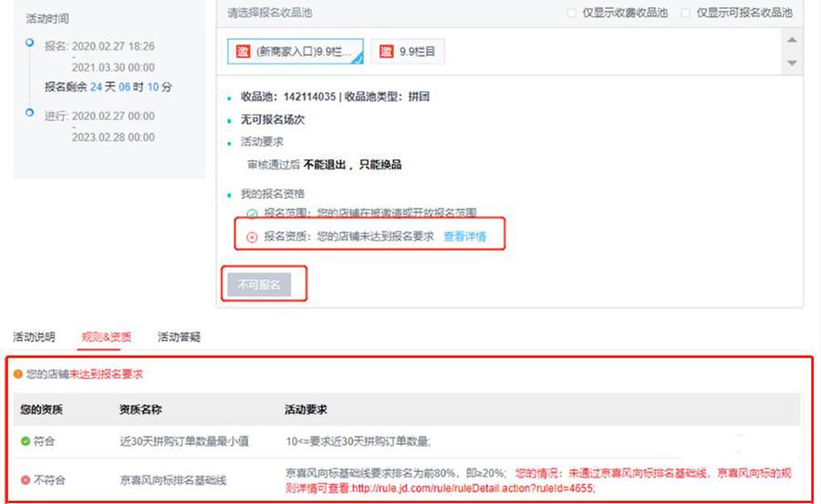Click the green 符合 status icon
The height and width of the screenshot is (504, 821).
tap(25, 441)
